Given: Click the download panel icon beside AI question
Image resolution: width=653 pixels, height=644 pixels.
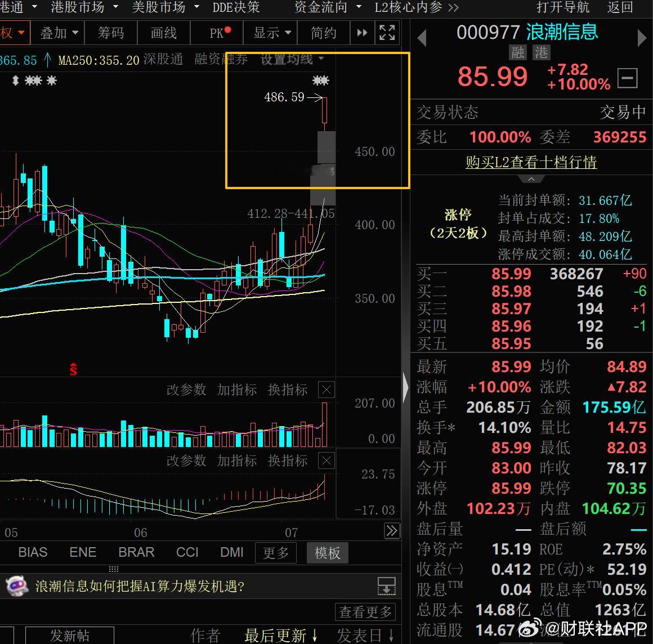Looking at the screenshot, I should click(386, 585).
